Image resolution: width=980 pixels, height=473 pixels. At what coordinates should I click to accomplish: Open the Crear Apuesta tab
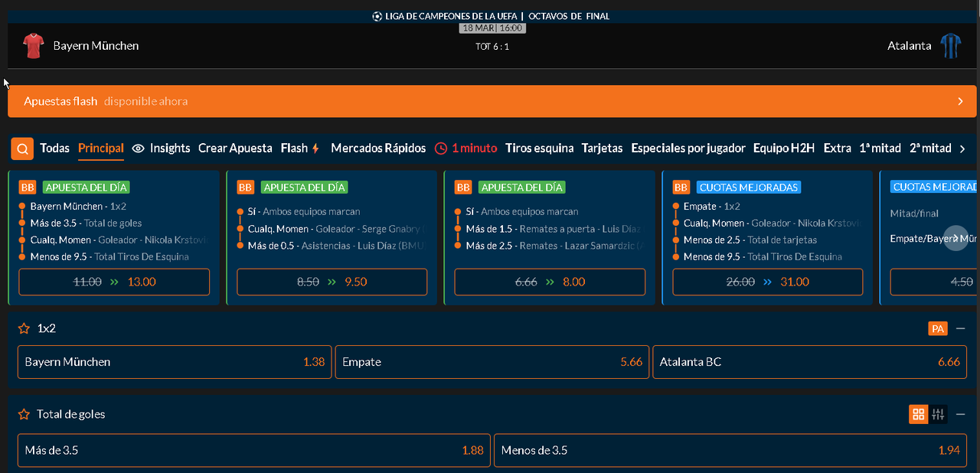click(x=235, y=148)
